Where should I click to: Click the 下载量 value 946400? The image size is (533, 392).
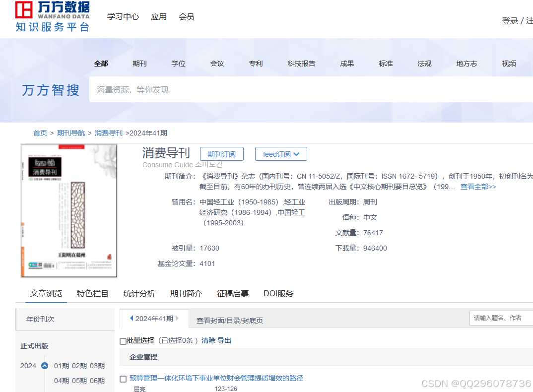(x=375, y=248)
